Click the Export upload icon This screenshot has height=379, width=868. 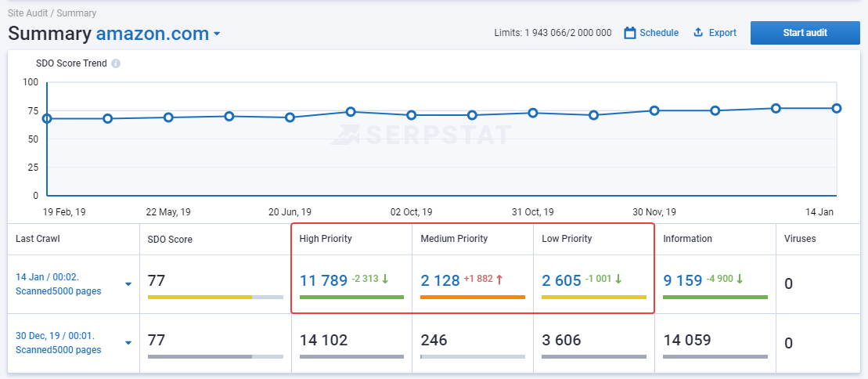coord(698,33)
